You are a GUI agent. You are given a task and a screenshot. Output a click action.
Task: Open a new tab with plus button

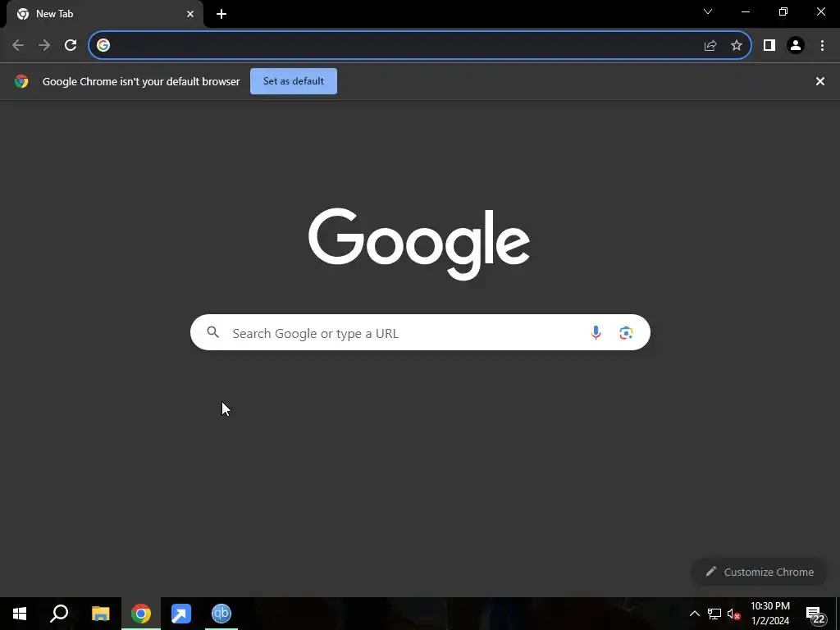pos(221,14)
